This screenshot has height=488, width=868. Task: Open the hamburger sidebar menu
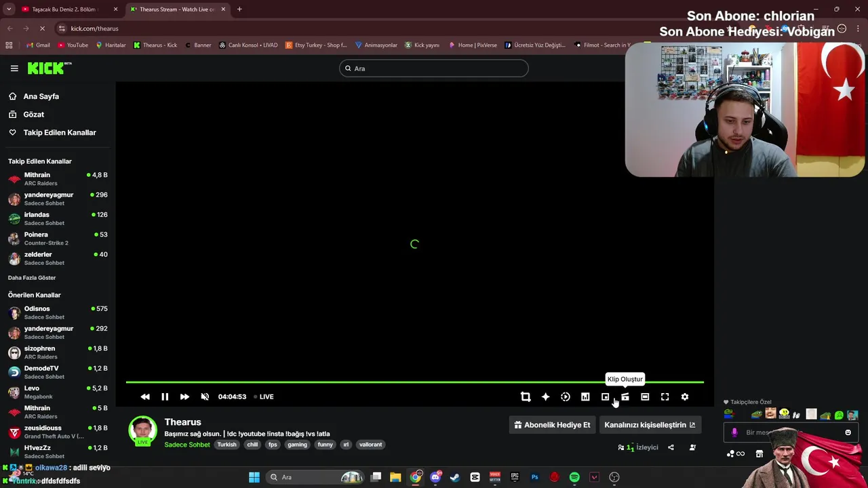point(14,68)
